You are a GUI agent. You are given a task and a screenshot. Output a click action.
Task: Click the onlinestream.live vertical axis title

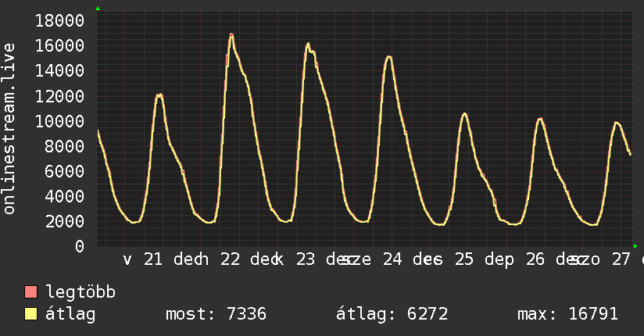(9, 129)
